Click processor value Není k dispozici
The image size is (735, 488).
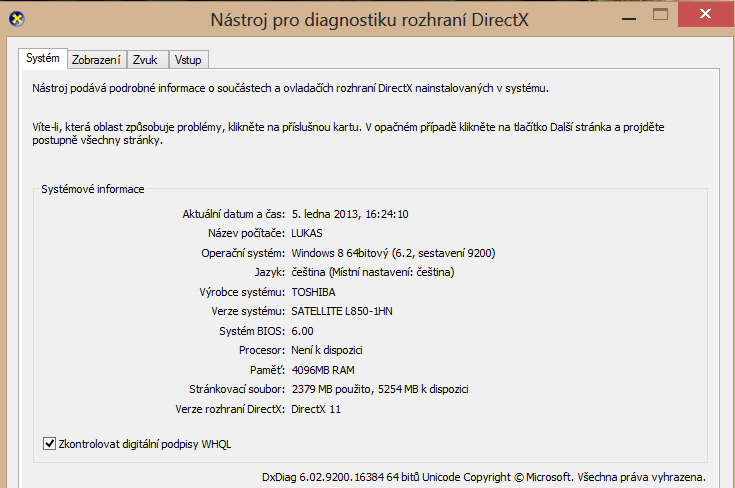pyautogui.click(x=327, y=350)
